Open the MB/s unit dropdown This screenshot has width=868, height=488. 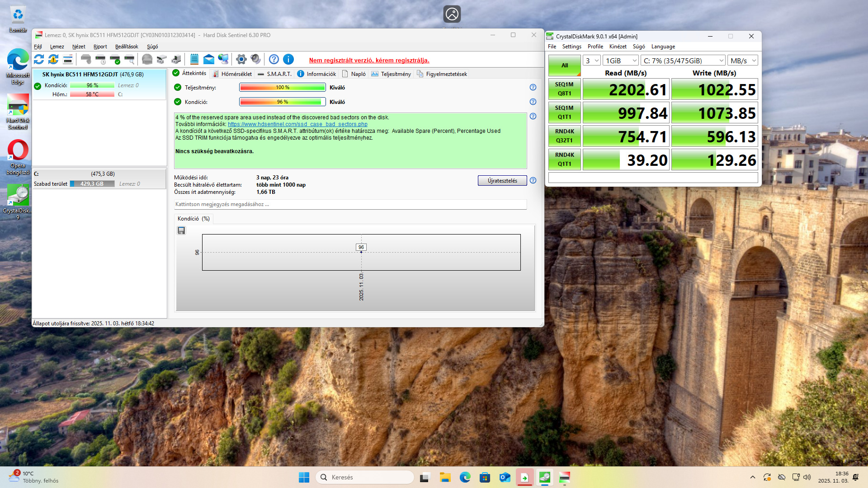tap(743, 61)
